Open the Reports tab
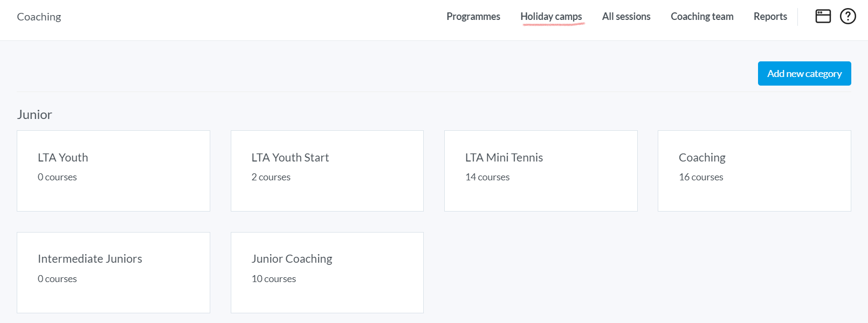The image size is (868, 323). click(x=770, y=17)
